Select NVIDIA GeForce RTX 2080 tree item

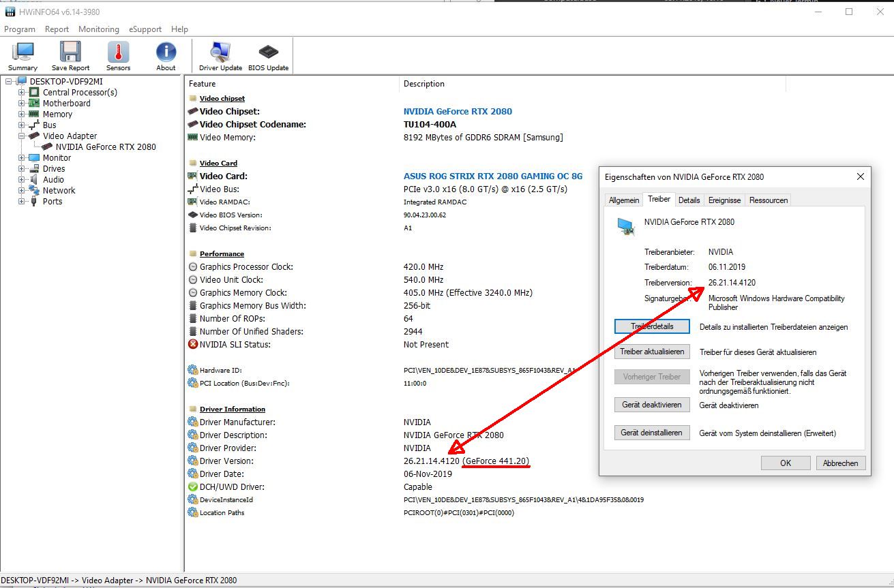click(x=106, y=146)
